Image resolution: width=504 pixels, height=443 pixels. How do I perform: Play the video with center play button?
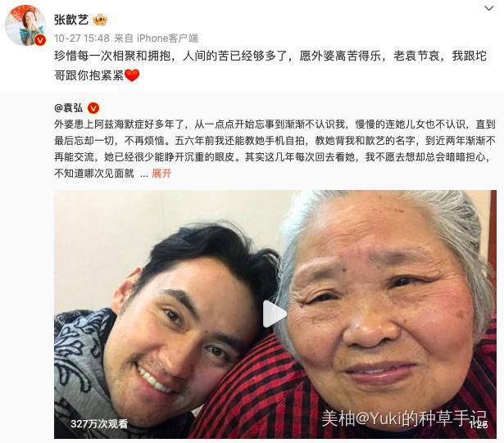click(x=275, y=314)
